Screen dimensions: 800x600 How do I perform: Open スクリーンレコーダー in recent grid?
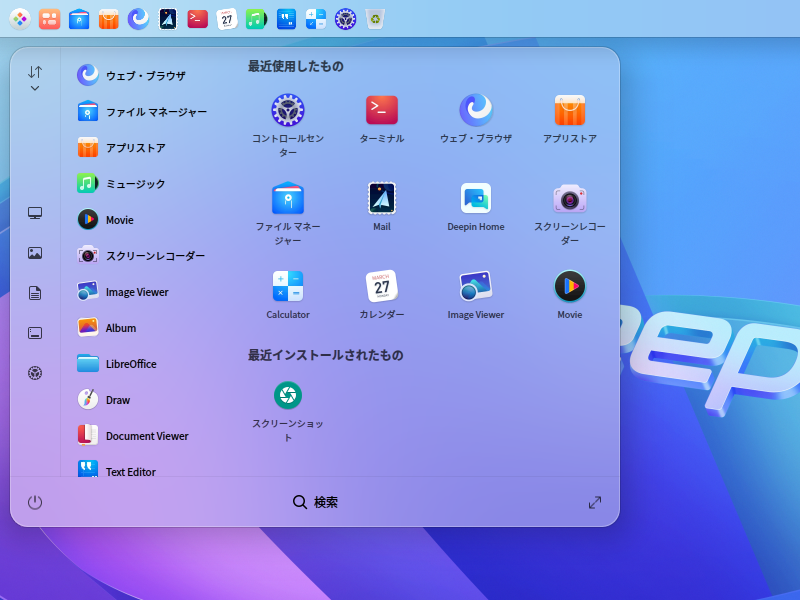570,198
